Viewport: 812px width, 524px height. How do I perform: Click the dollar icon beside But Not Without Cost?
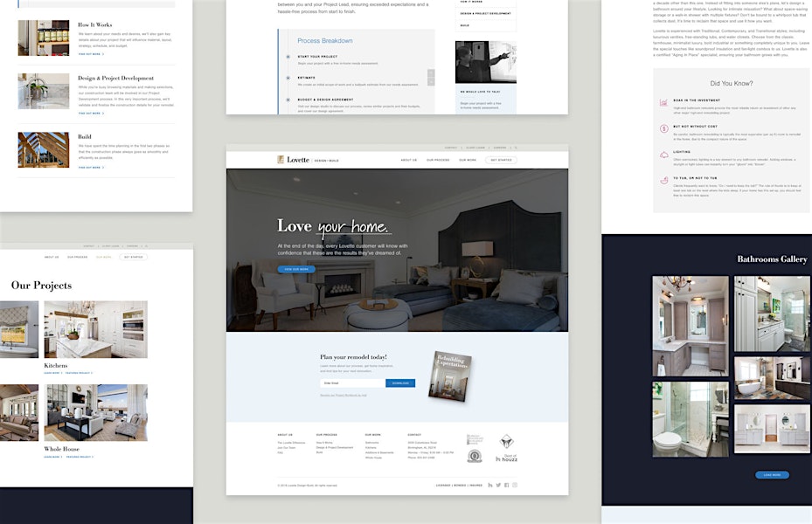[x=664, y=128]
